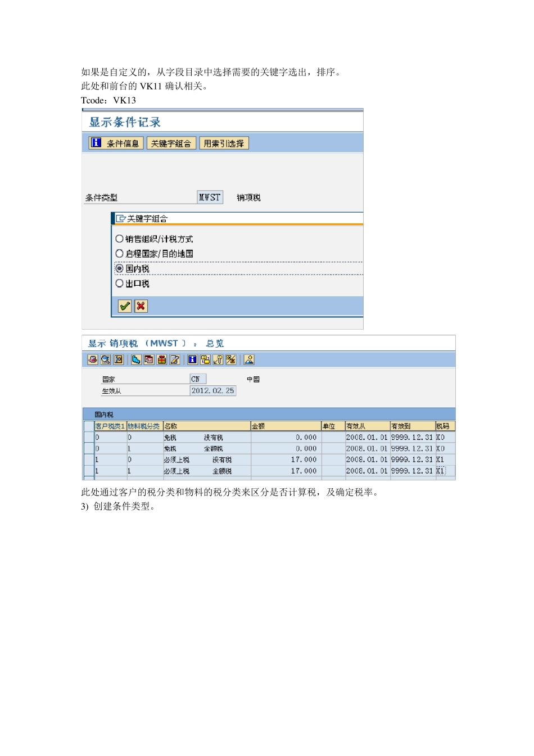Click the calendar validity period icon
Viewport: 534px width, 756px height.
(x=149, y=359)
